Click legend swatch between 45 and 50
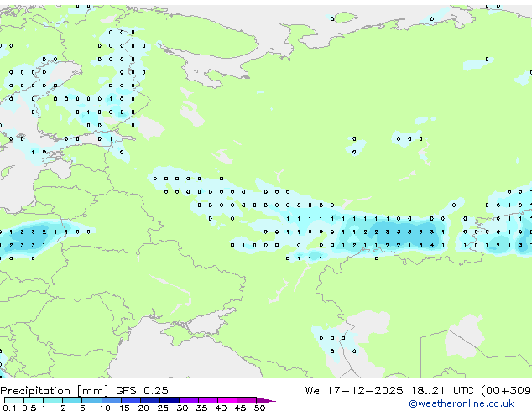This screenshot has width=532, height=411. (247, 400)
